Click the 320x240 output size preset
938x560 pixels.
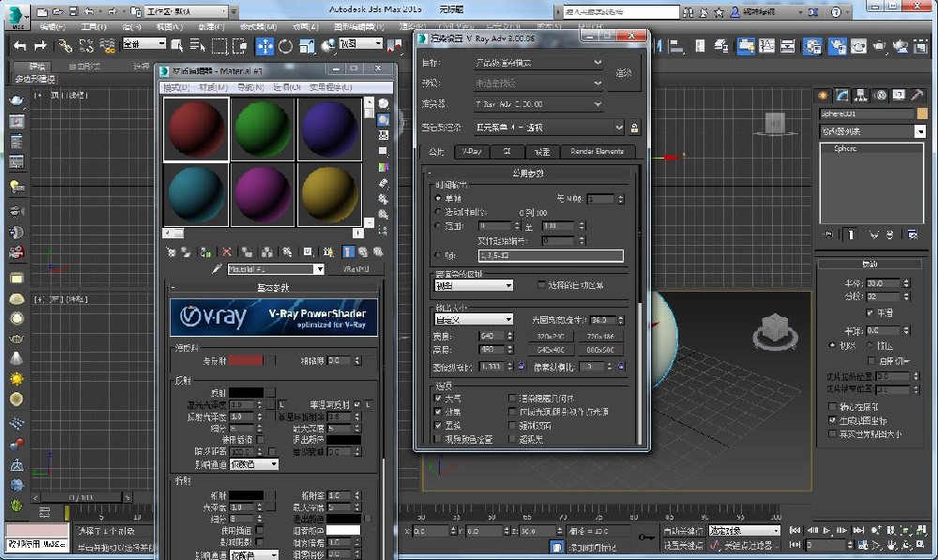coord(551,336)
